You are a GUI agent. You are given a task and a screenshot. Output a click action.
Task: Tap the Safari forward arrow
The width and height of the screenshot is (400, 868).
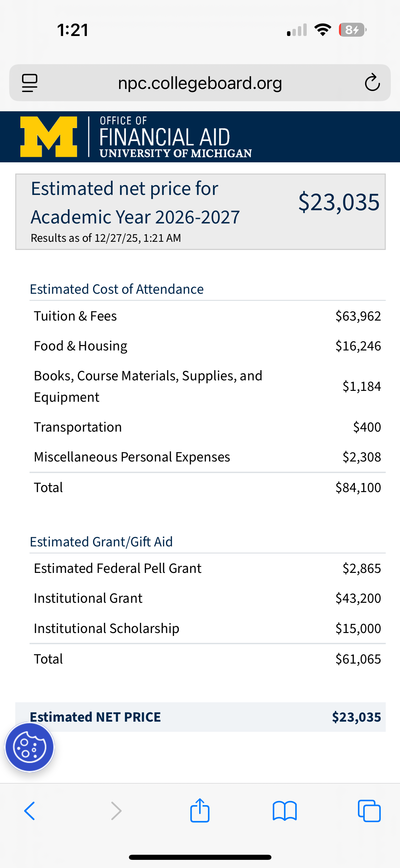(116, 811)
